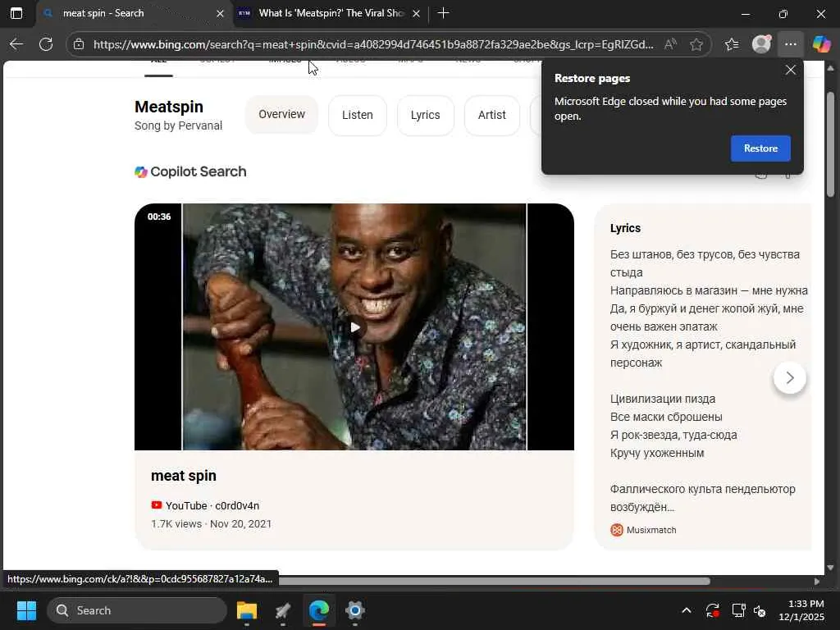Select the Listen pill

pos(358,115)
